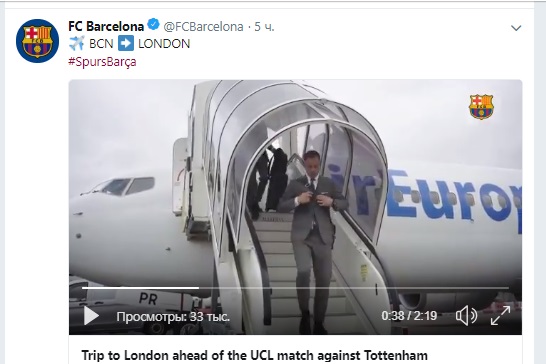Open the tweet options chevron menu
The height and width of the screenshot is (364, 546).
coord(516,28)
